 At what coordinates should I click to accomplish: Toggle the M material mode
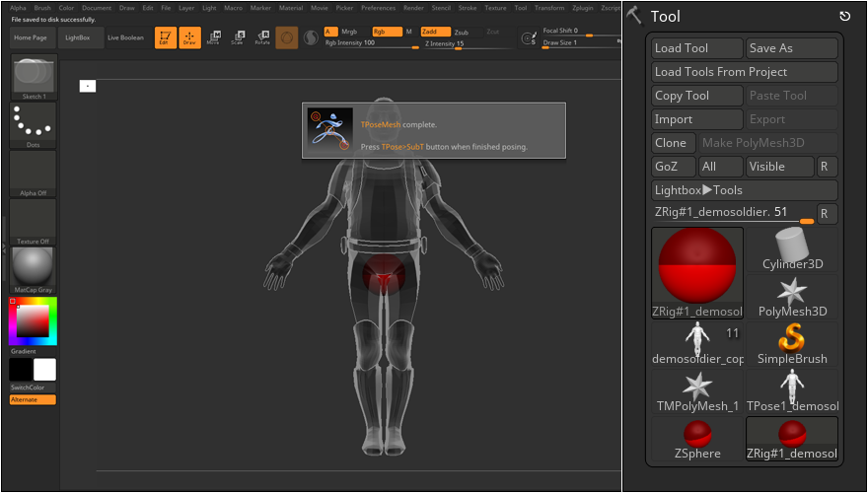(x=409, y=32)
